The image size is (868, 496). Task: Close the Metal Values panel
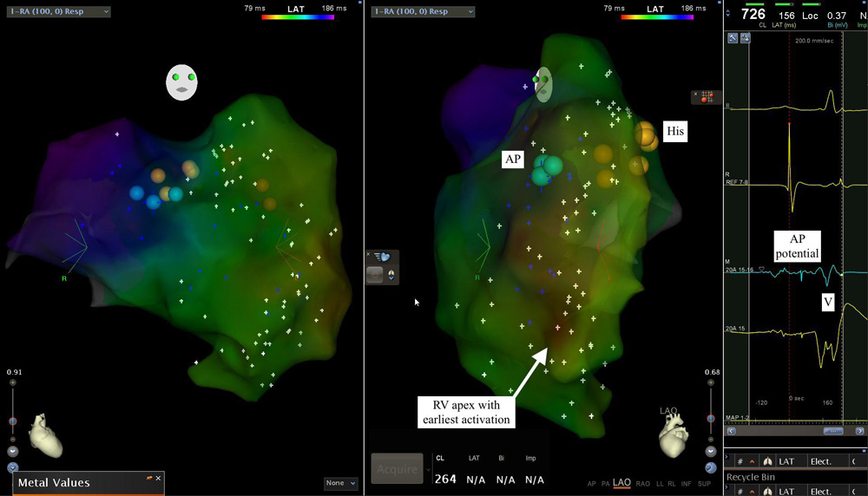coord(156,479)
